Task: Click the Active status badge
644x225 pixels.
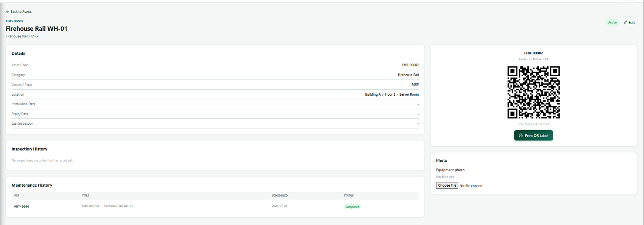Action: click(x=612, y=22)
